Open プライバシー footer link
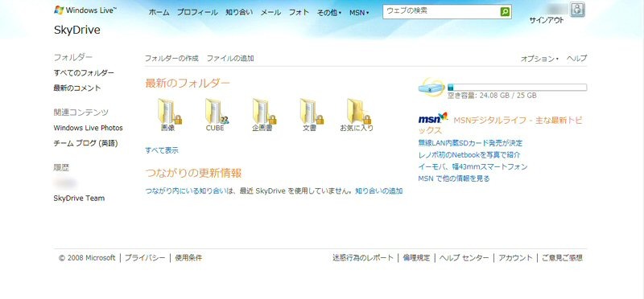Screen dimensions: 644x299 (x=145, y=258)
